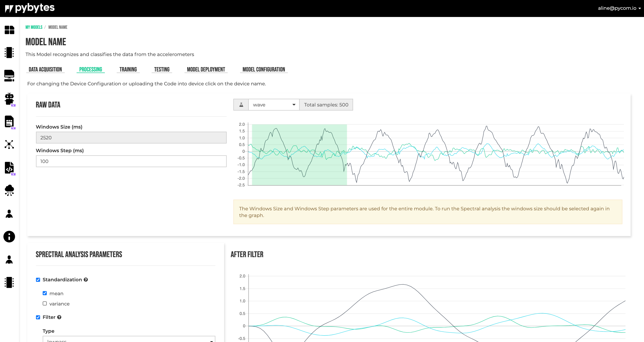Viewport: 644px width, 342px height.
Task: Click the Windows Step input field
Action: (x=131, y=161)
